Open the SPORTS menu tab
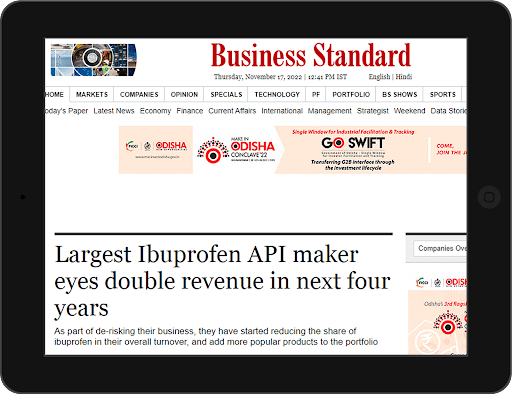Screen dimensions: 512x395 tap(442, 95)
